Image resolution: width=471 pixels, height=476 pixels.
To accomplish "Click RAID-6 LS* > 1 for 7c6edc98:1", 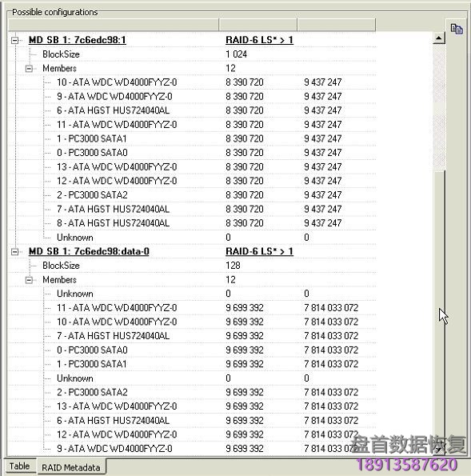I will [x=259, y=40].
